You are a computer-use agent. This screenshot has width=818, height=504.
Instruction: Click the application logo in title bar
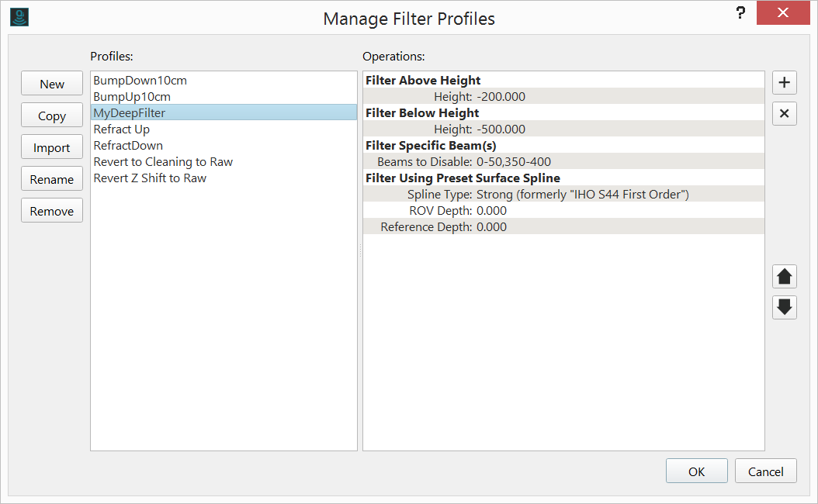[x=19, y=17]
